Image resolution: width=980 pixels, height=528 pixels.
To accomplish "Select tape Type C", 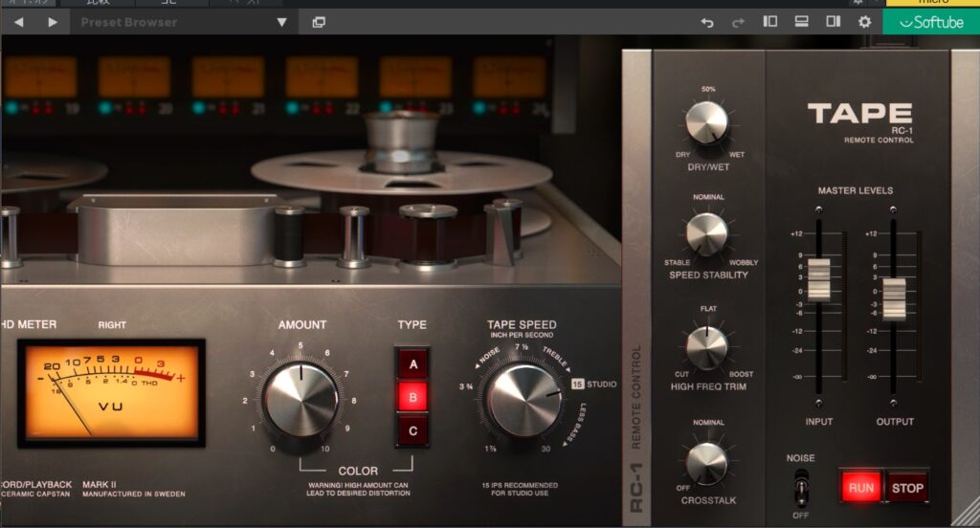I will [413, 430].
